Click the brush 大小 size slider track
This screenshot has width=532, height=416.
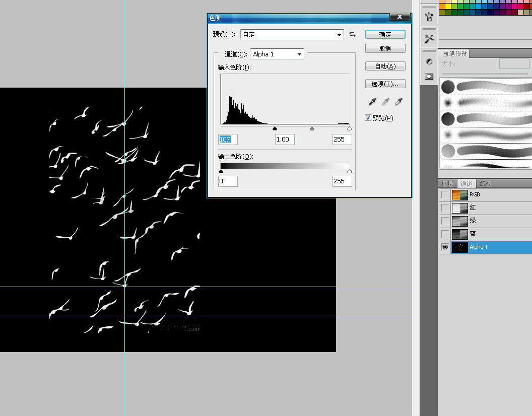click(x=485, y=74)
